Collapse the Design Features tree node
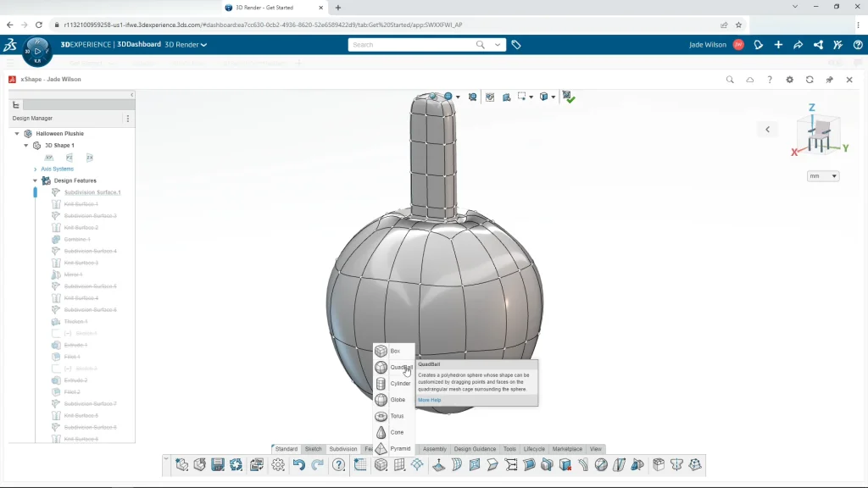This screenshot has width=868, height=488. 36,180
